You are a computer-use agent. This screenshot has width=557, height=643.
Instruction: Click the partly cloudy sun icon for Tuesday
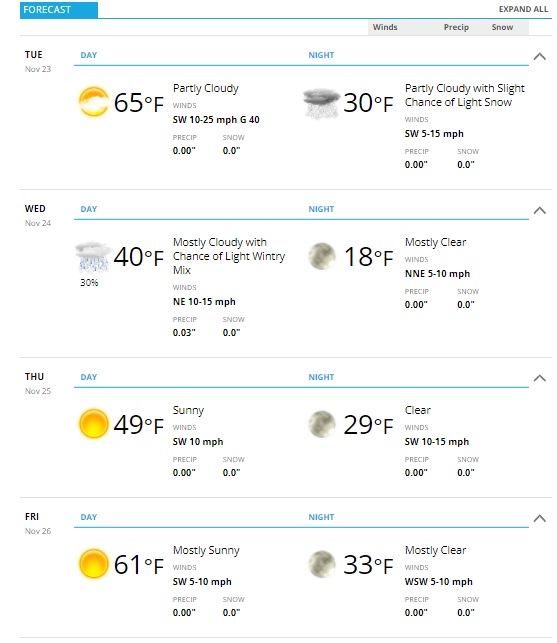click(94, 102)
